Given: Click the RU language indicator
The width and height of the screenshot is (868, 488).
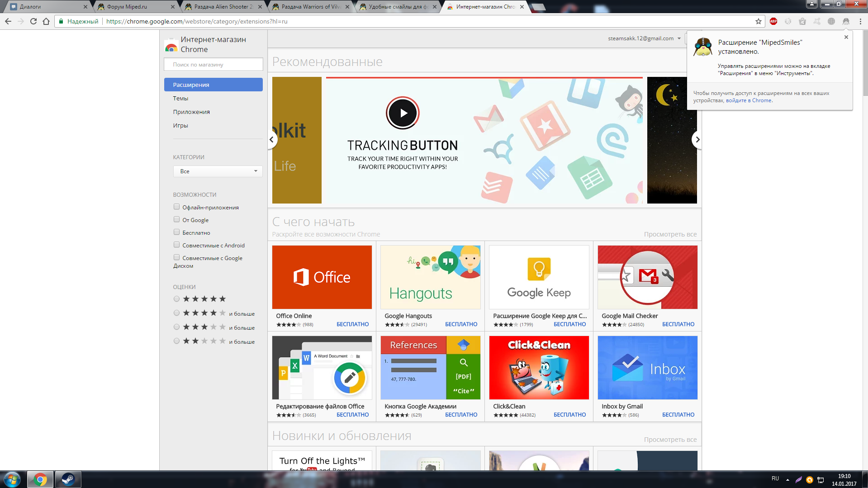Looking at the screenshot, I should click(x=775, y=479).
